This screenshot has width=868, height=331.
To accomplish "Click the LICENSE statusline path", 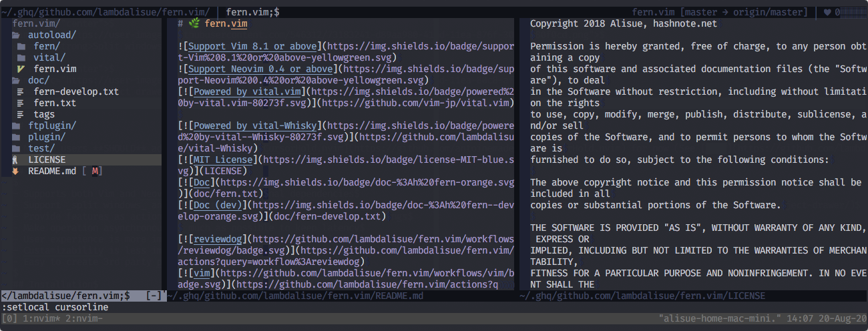I will (642, 296).
